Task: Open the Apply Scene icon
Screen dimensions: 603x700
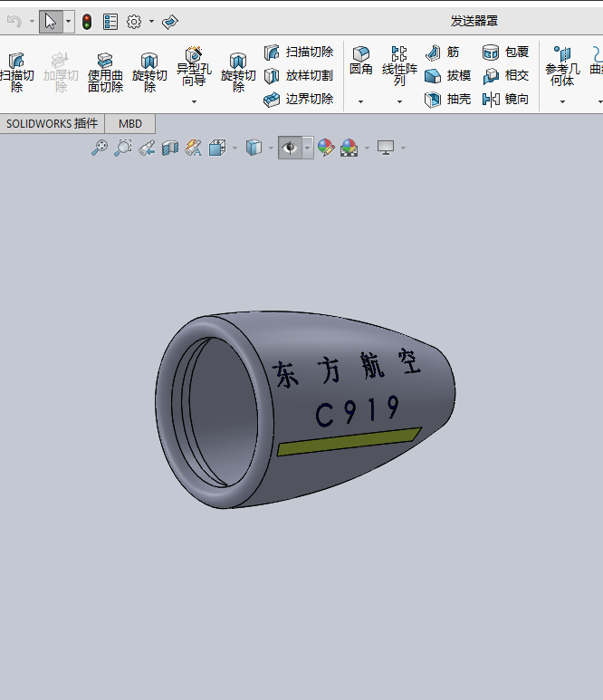Action: [349, 148]
